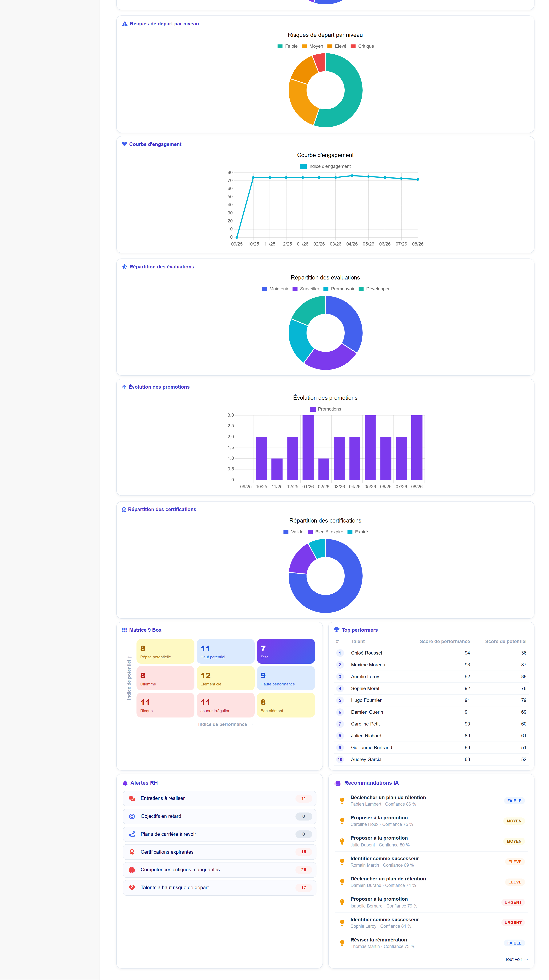The image size is (549, 980).
Task: Open Tout voir link in recommendations
Action: point(516,959)
